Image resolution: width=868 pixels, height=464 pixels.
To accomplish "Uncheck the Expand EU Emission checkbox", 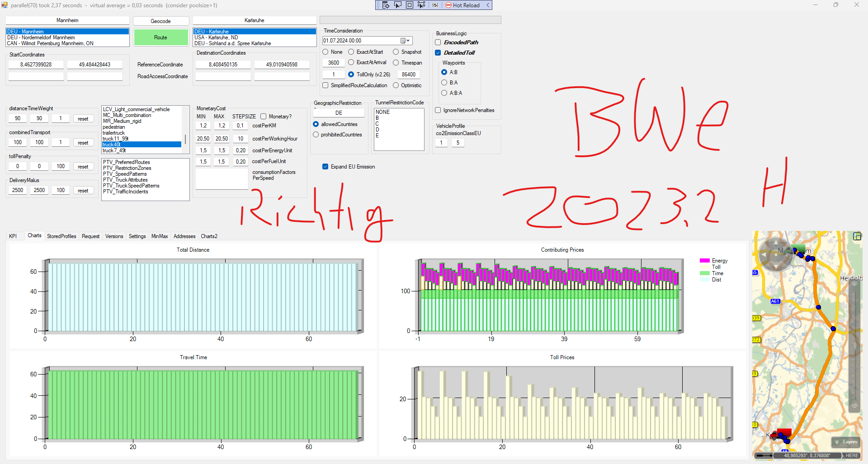I will click(325, 167).
